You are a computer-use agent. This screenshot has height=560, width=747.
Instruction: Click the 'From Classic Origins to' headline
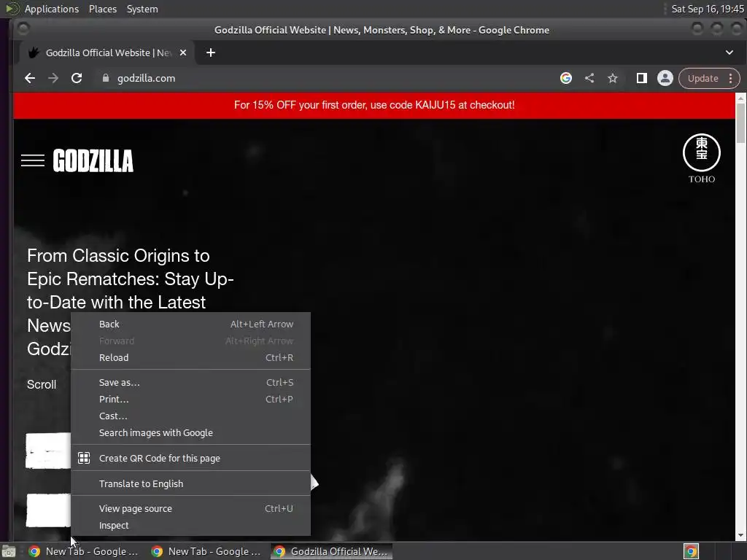[118, 256]
